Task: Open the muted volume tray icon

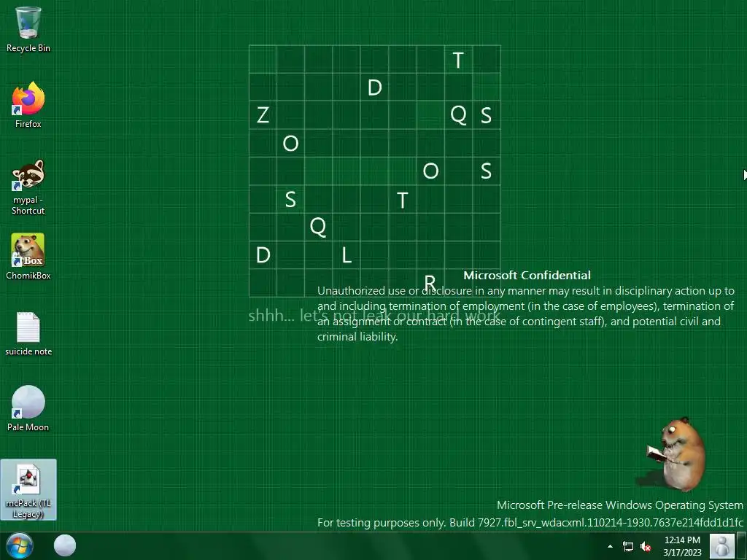Action: coord(646,546)
